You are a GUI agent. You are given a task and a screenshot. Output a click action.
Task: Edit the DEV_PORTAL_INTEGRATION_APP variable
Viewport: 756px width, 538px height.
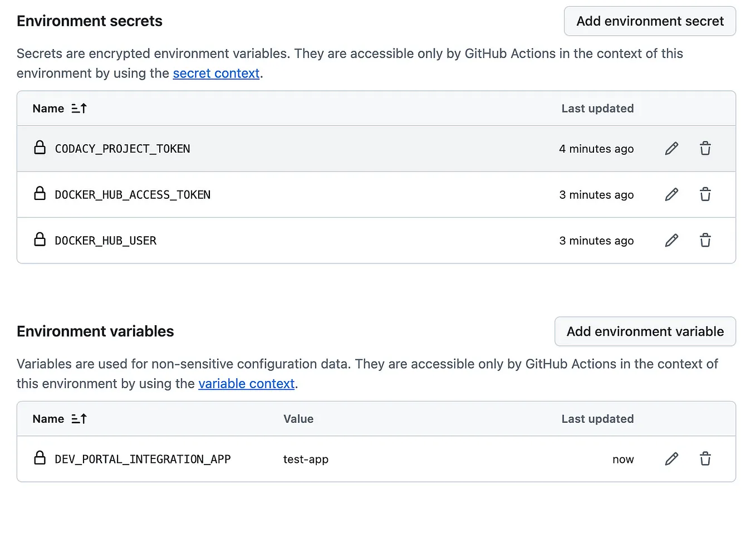(x=671, y=458)
